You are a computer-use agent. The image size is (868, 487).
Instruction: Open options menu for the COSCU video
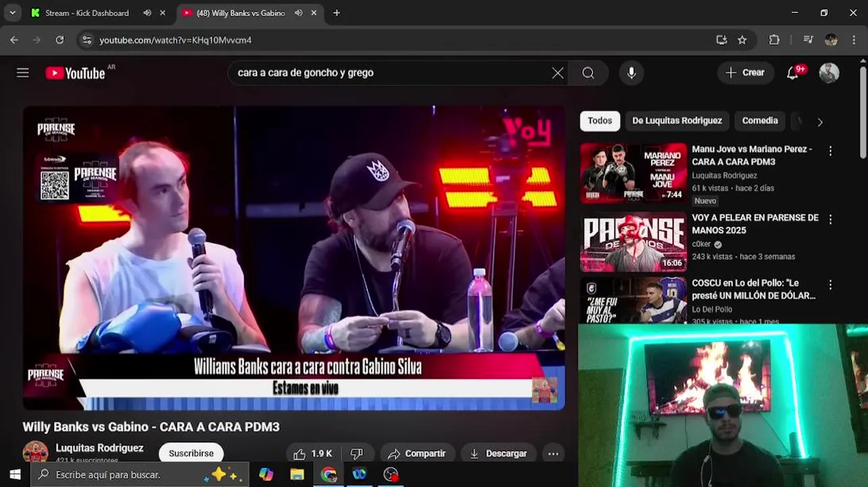tap(830, 285)
